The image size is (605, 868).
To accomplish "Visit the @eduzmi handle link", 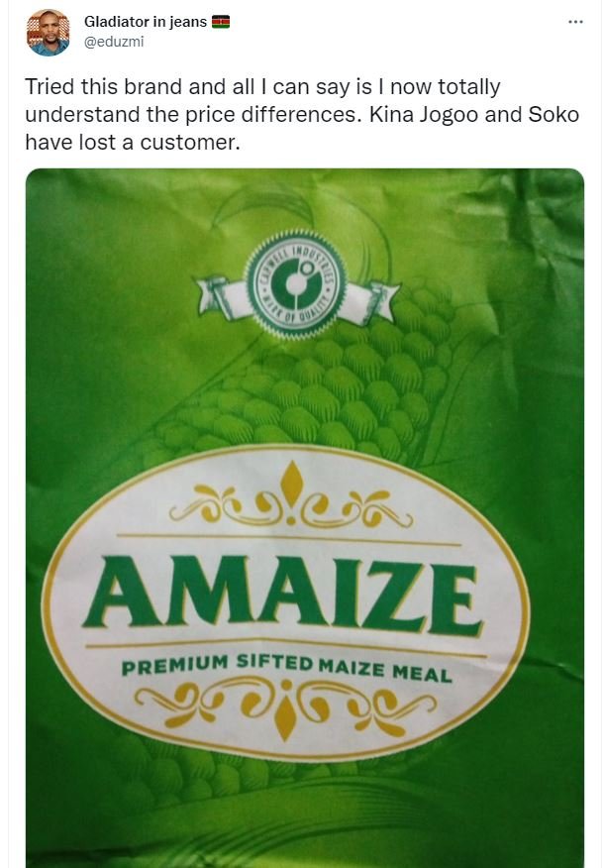I will (x=114, y=42).
